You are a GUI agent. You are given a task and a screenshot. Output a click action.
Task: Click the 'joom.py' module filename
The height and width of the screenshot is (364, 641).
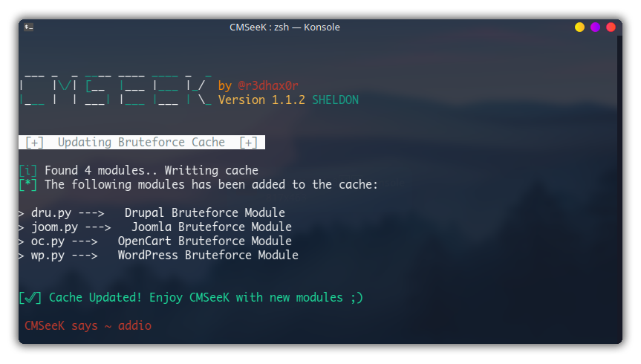(55, 227)
